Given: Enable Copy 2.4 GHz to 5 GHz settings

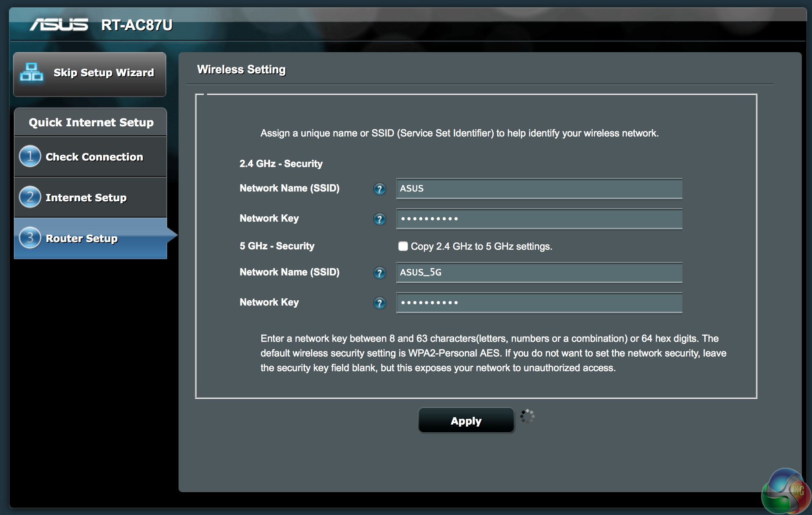Looking at the screenshot, I should tap(403, 246).
